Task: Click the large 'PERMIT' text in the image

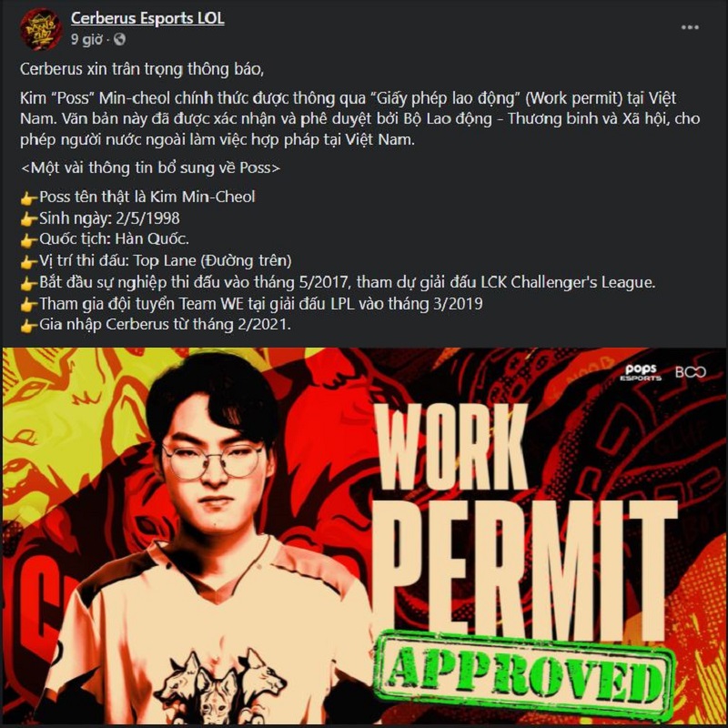Action: (525, 567)
